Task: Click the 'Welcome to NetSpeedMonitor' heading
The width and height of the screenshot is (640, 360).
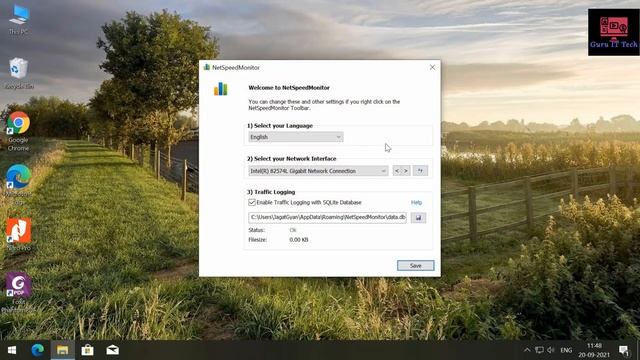Action: [x=289, y=88]
